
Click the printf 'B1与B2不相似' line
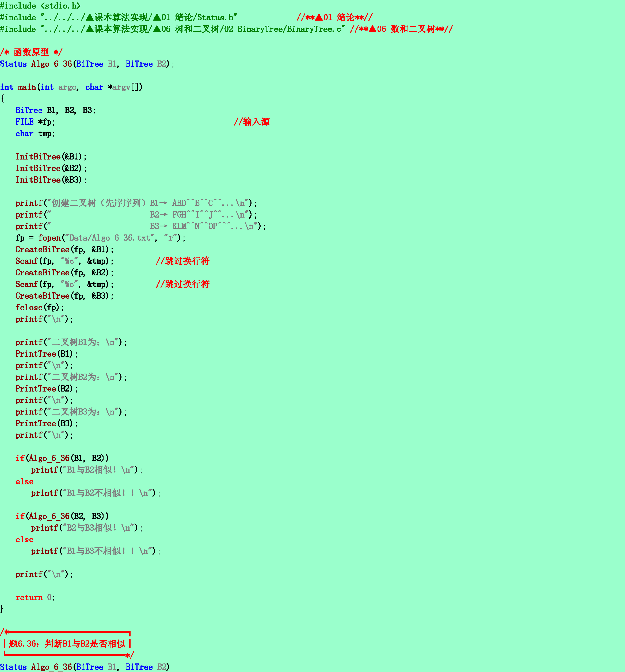pos(96,493)
